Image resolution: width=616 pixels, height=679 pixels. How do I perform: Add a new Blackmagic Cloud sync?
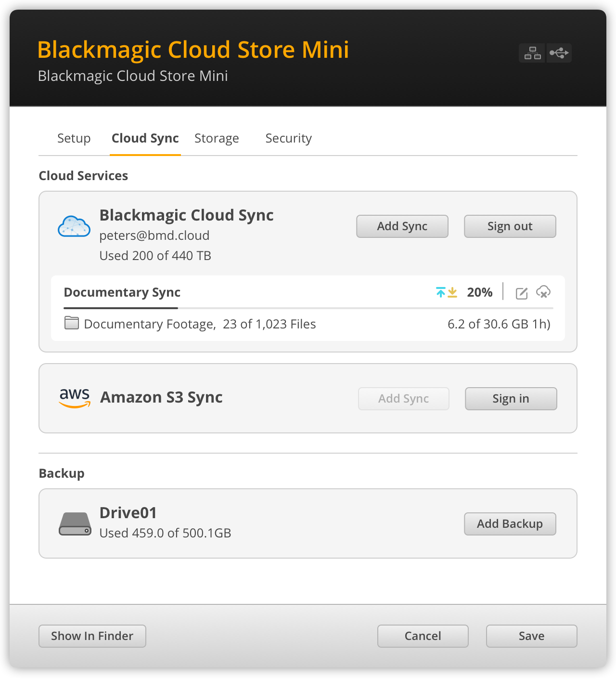402,226
